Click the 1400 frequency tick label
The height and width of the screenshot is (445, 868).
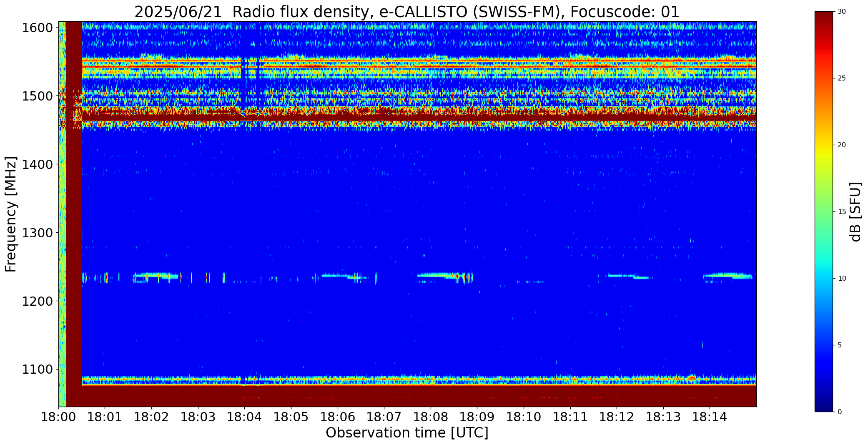[37, 165]
